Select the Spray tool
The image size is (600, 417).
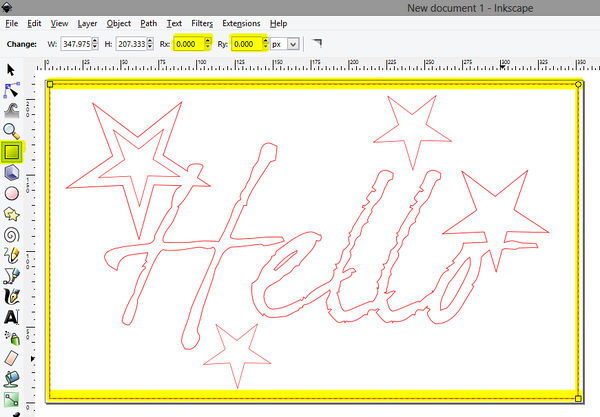12,337
